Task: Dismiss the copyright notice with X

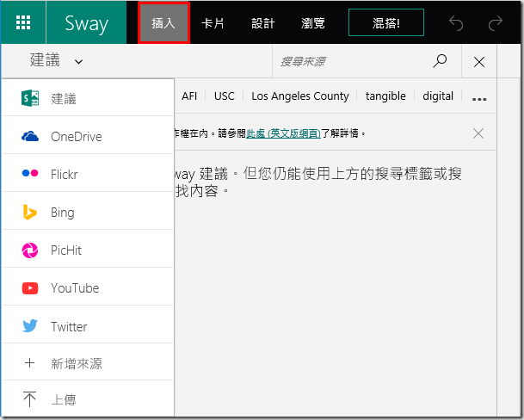Action: click(478, 133)
